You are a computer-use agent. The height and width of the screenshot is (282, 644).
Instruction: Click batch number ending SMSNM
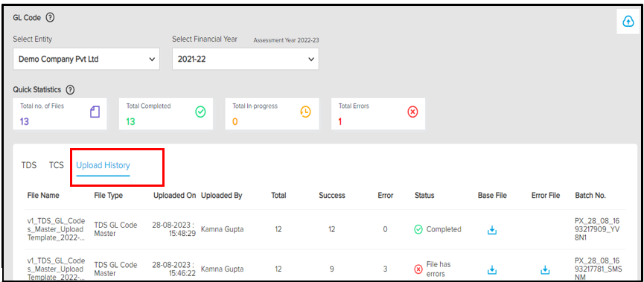[598, 269]
